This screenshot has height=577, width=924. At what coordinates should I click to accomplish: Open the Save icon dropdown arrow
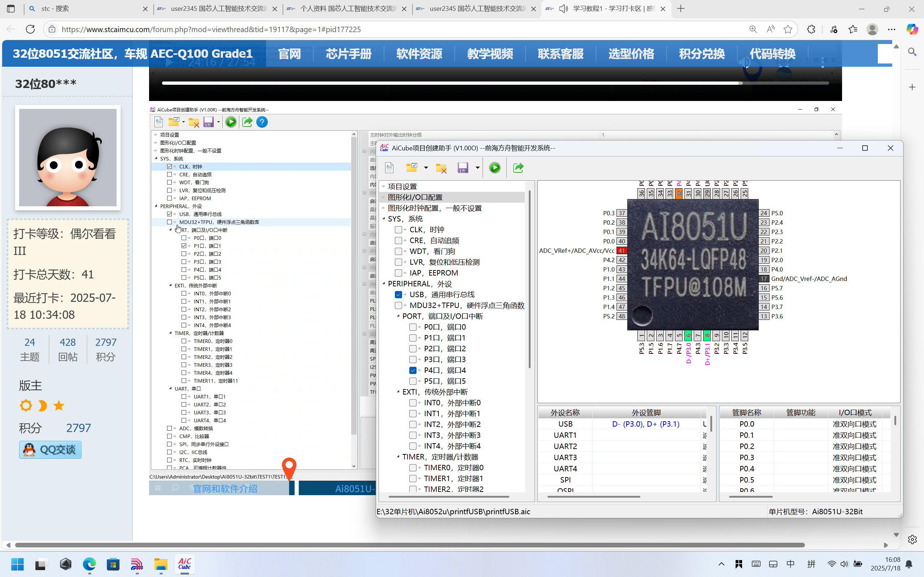[477, 168]
